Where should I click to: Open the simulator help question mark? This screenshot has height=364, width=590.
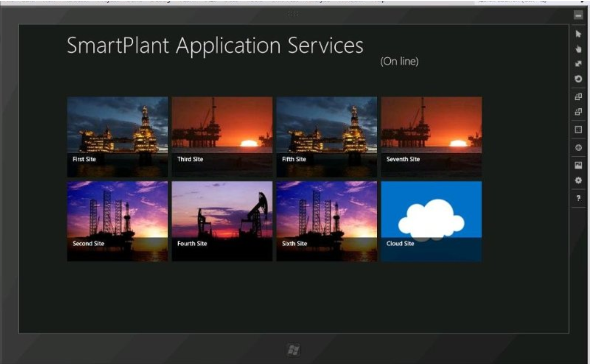point(578,198)
